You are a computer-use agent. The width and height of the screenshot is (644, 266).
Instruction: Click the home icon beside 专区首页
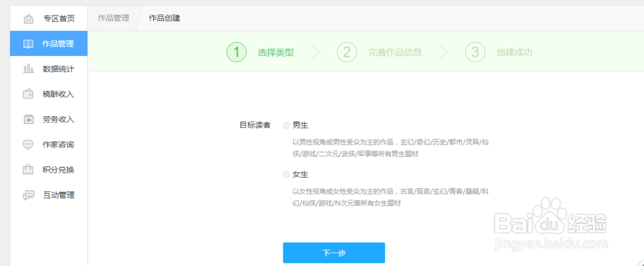tap(28, 19)
